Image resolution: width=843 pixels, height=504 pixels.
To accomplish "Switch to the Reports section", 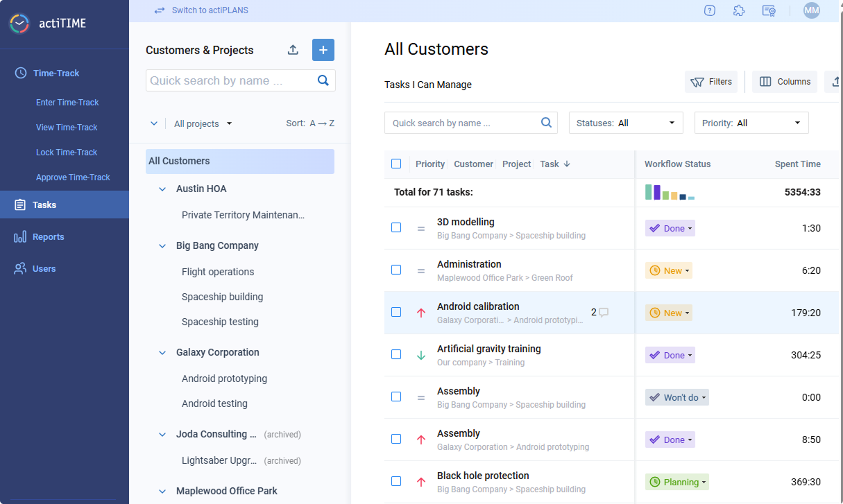I will 47,236.
